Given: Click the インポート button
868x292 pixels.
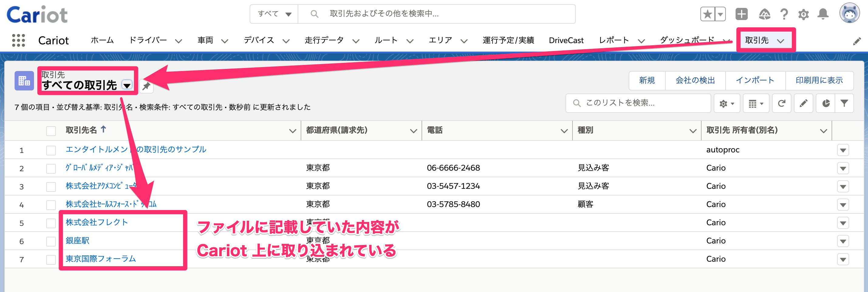Looking at the screenshot, I should click(755, 80).
